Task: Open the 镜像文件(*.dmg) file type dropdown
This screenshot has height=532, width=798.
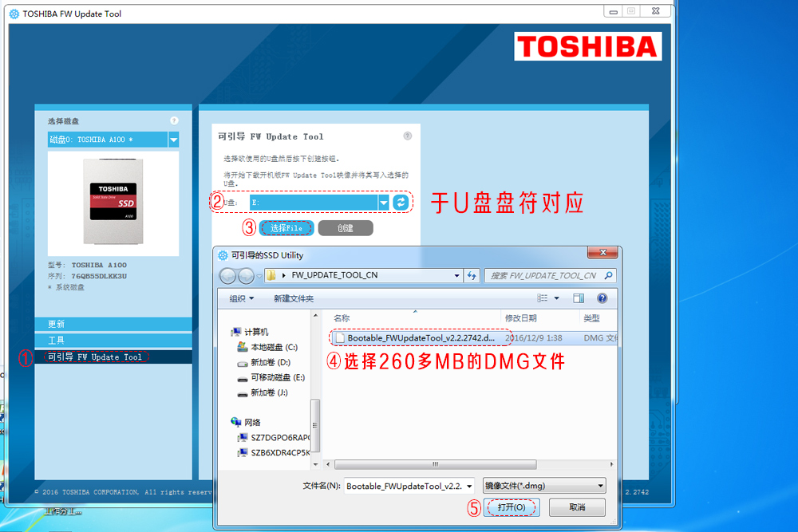Action: click(x=544, y=486)
